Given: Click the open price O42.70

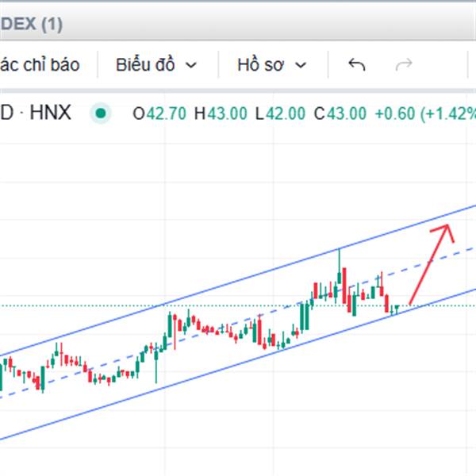Looking at the screenshot, I should (159, 113).
